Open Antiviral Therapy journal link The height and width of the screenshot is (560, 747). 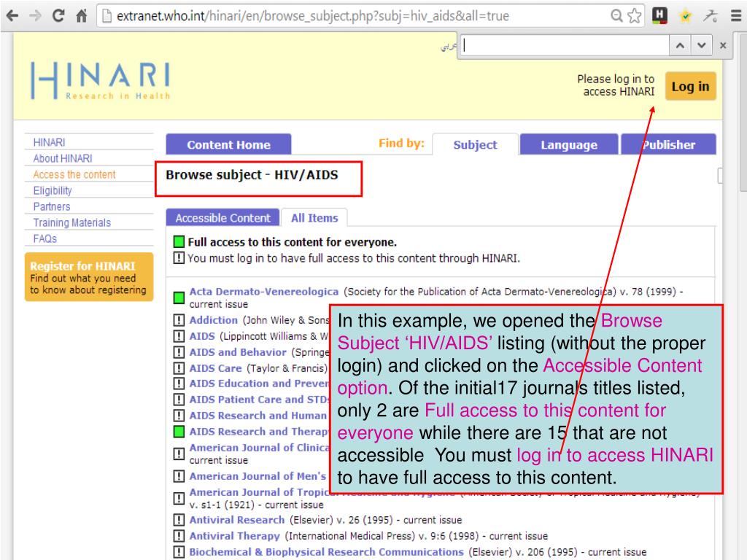234,536
